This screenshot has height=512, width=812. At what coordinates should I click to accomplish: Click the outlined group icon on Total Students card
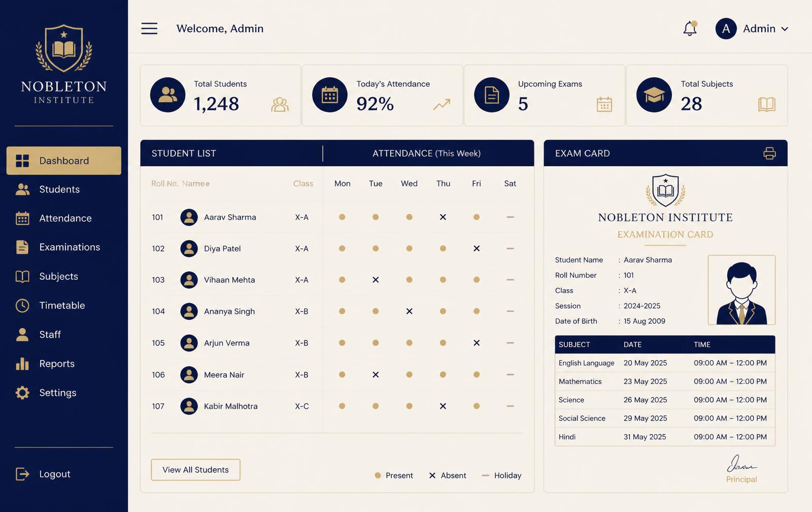(x=280, y=105)
